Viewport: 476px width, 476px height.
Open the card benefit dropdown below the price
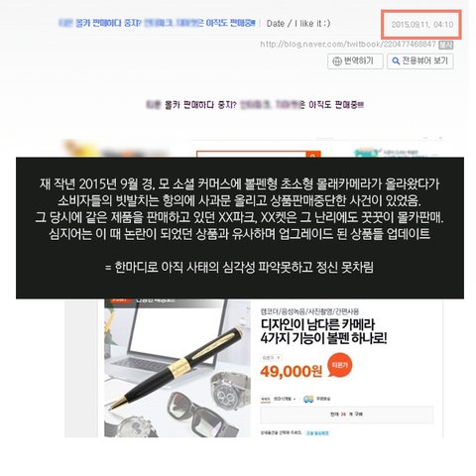tap(285, 399)
